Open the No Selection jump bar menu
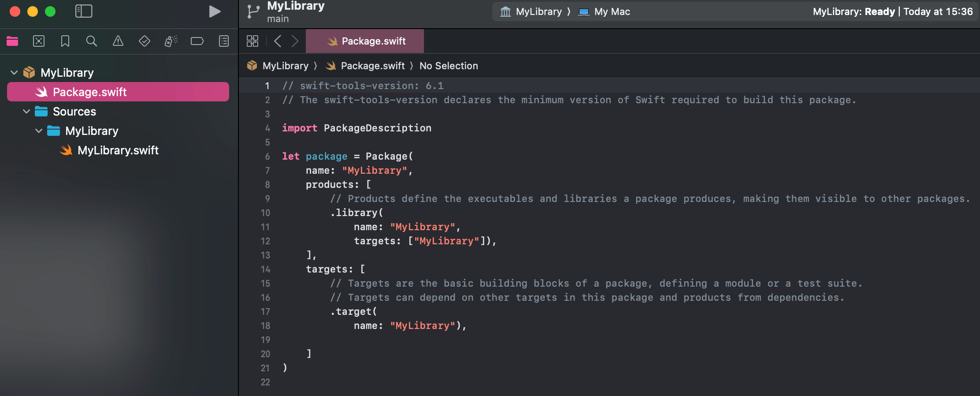The image size is (980, 396). click(449, 66)
